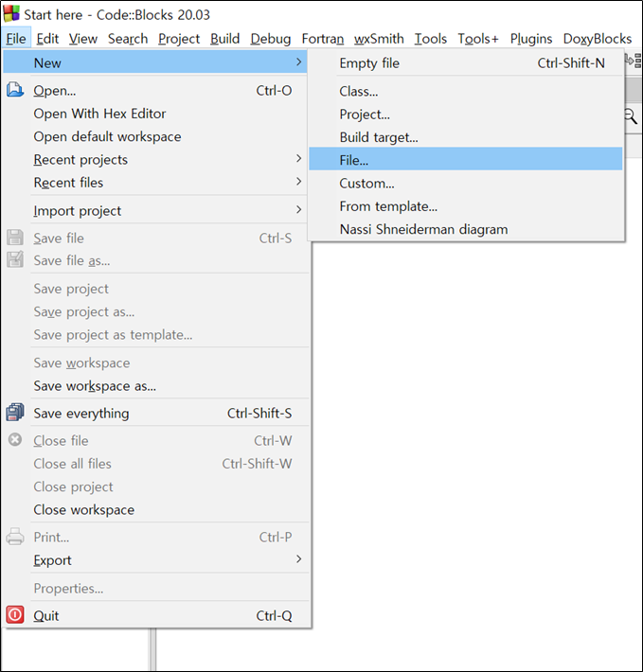
Task: Choose Open default workspace
Action: point(154,136)
